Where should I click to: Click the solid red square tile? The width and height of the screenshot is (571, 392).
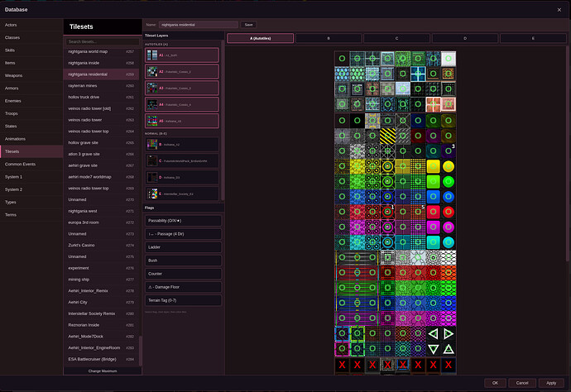433,212
